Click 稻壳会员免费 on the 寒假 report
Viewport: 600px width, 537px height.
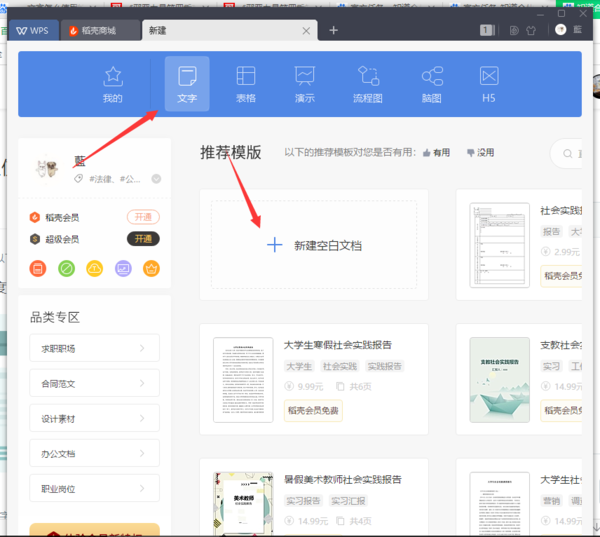click(313, 411)
